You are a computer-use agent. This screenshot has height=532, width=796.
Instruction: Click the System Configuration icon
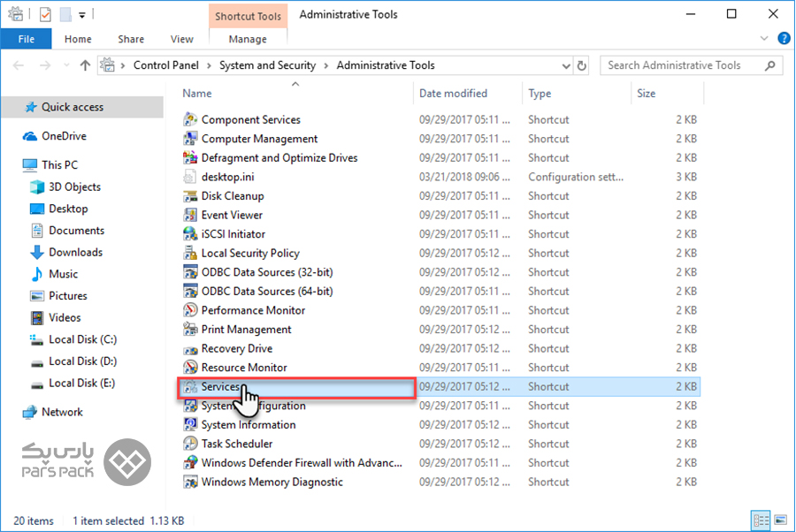click(190, 406)
